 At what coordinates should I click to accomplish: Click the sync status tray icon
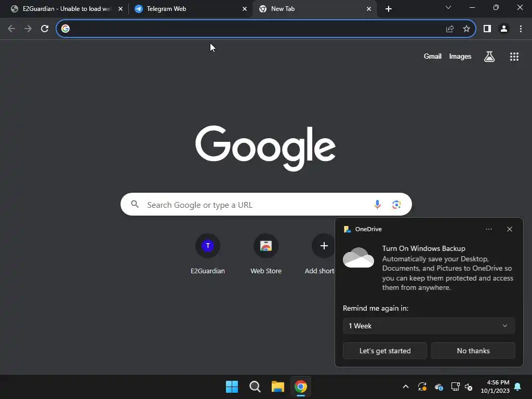click(x=422, y=387)
